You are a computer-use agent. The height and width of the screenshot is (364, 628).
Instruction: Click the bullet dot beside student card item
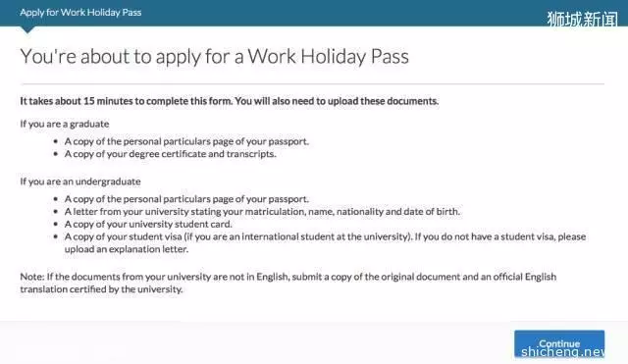pos(56,224)
